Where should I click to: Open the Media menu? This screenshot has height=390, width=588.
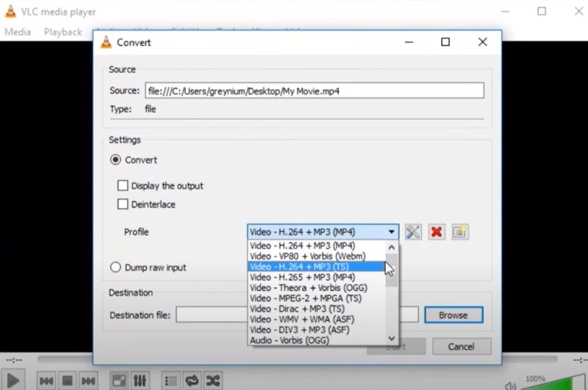[18, 32]
